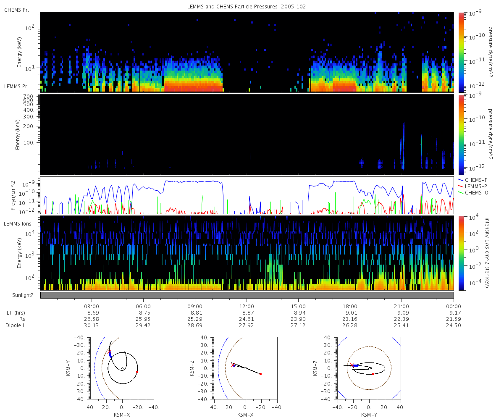
Task: Click the 03:00 time tick label
Action: [92, 306]
